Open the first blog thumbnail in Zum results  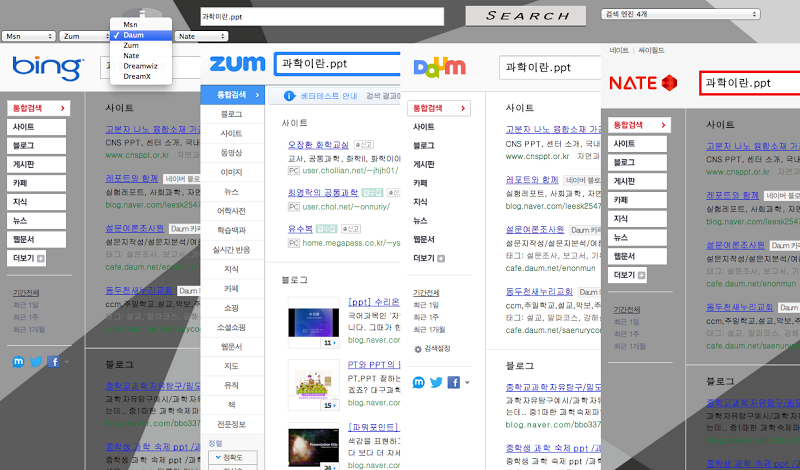[x=315, y=323]
